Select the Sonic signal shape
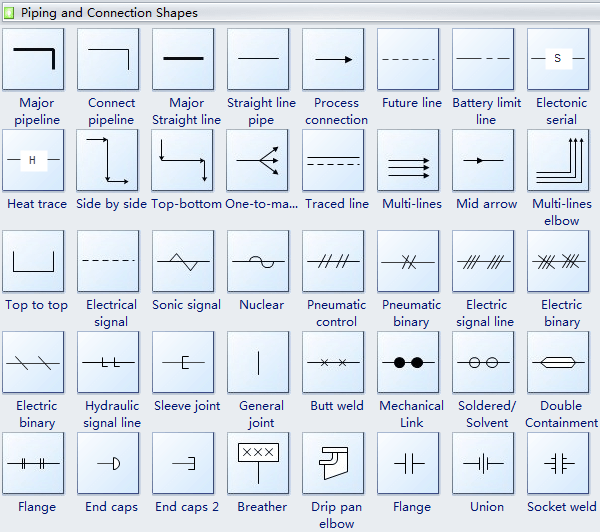The image size is (600, 532). pyautogui.click(x=183, y=261)
